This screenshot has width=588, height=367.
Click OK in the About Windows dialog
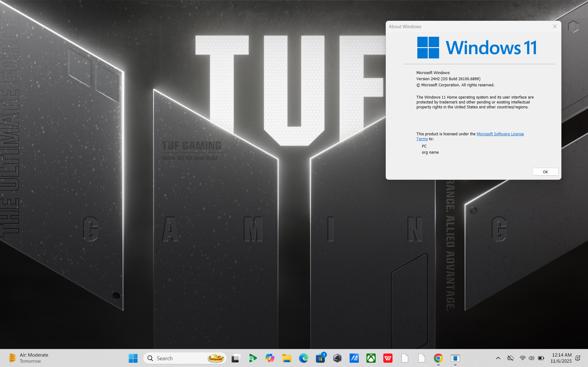(545, 172)
